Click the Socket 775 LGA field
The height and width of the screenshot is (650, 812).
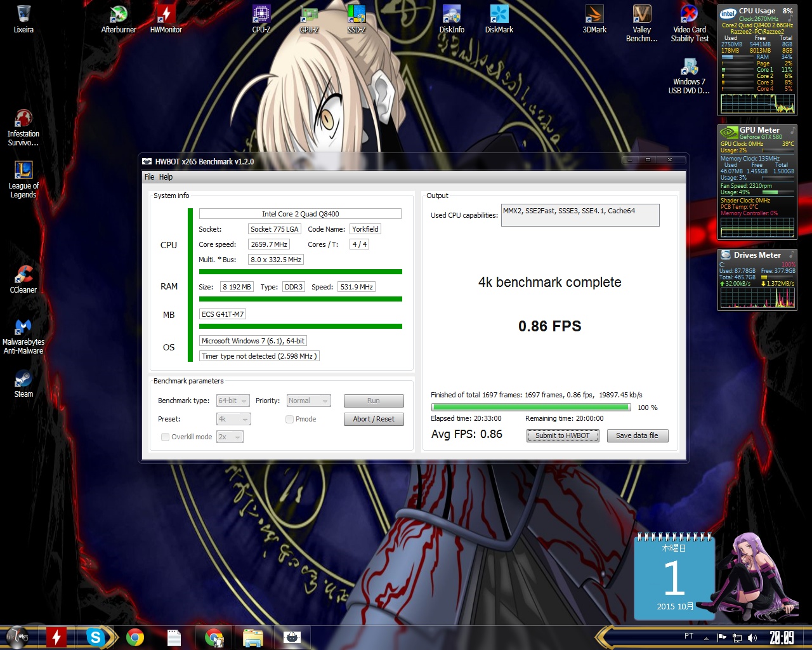click(x=274, y=229)
